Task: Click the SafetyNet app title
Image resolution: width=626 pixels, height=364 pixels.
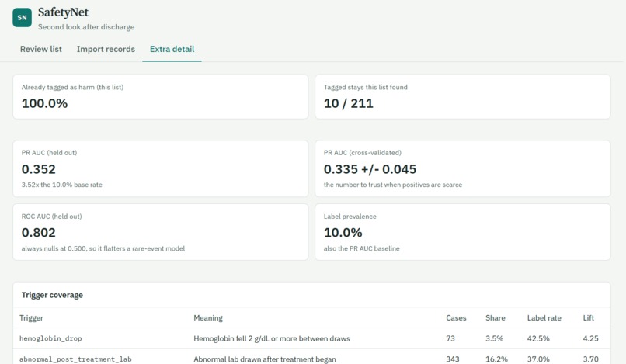Action: point(63,12)
